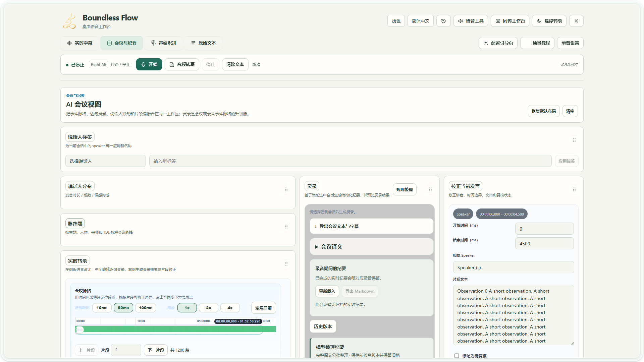Expand 会议译文 section

(371, 247)
